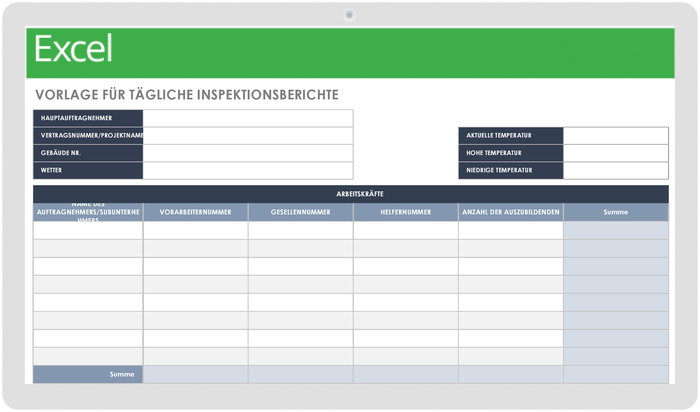Image resolution: width=700 pixels, height=412 pixels.
Task: Select the Hohe Temperatur value cell
Action: tap(616, 153)
